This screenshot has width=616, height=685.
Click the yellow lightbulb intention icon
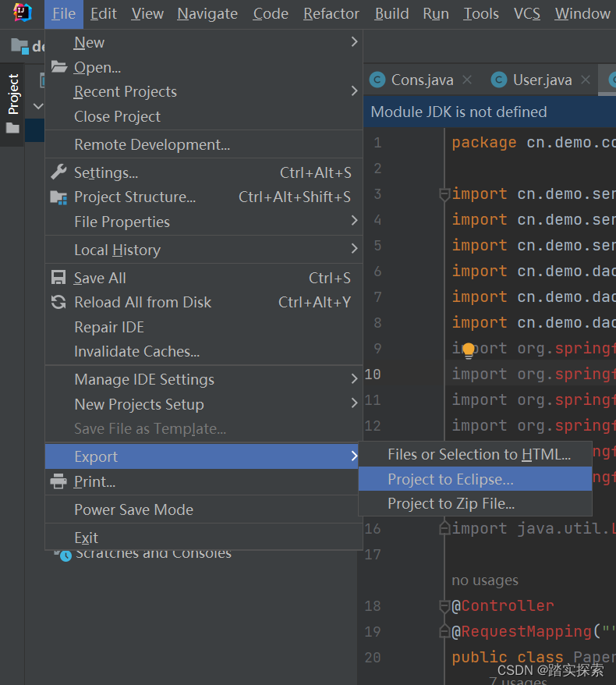pos(469,350)
